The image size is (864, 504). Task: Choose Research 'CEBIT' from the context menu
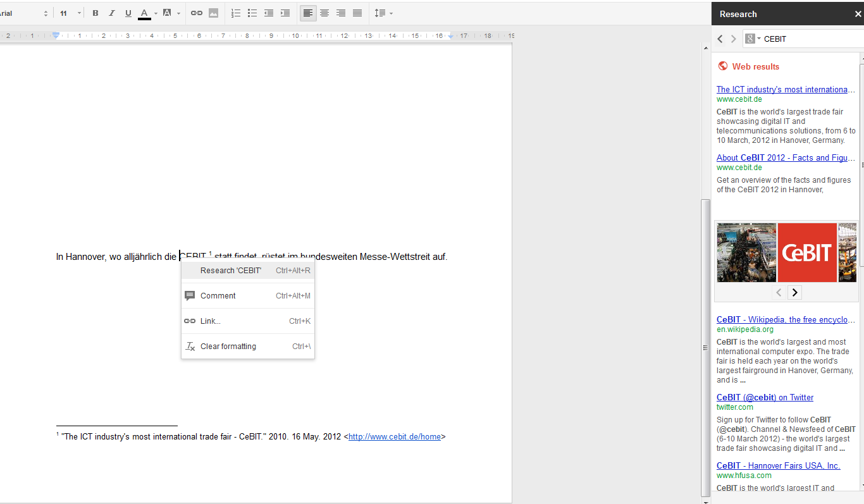coord(248,271)
